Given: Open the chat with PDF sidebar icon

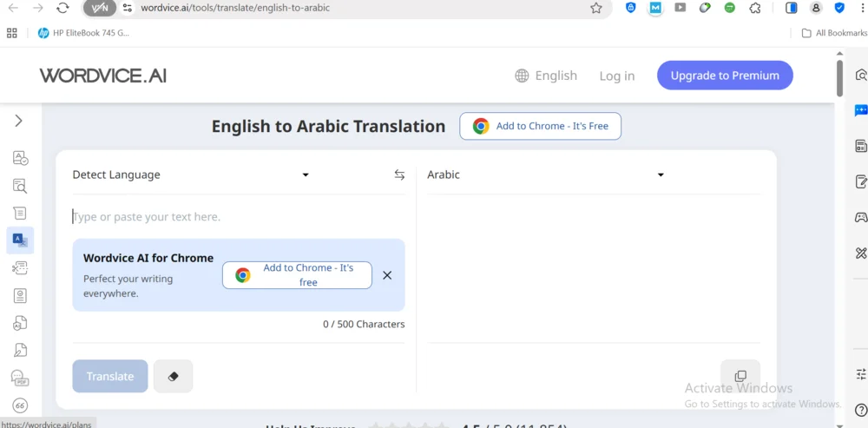Looking at the screenshot, I should click(20, 379).
